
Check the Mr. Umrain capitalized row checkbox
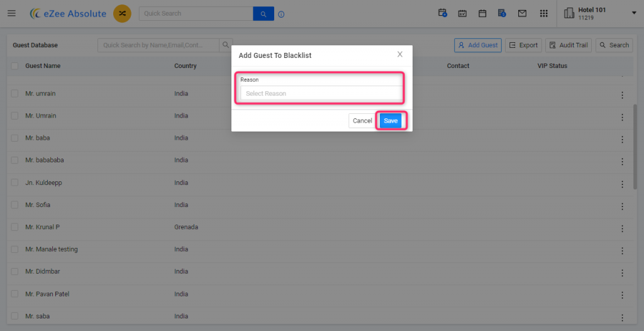click(15, 116)
